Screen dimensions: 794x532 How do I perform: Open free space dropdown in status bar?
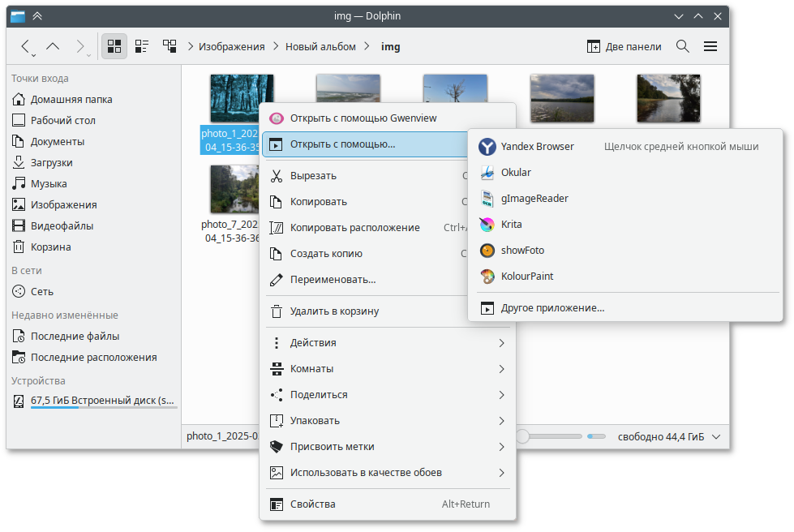tap(715, 437)
